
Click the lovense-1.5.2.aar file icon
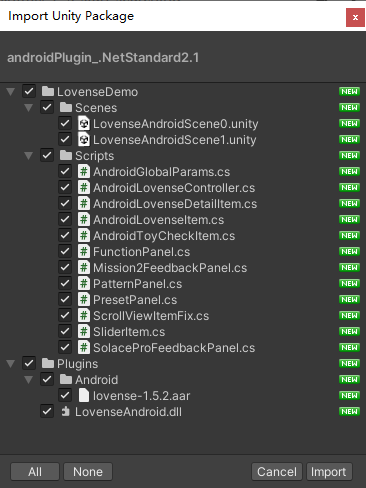click(x=84, y=396)
